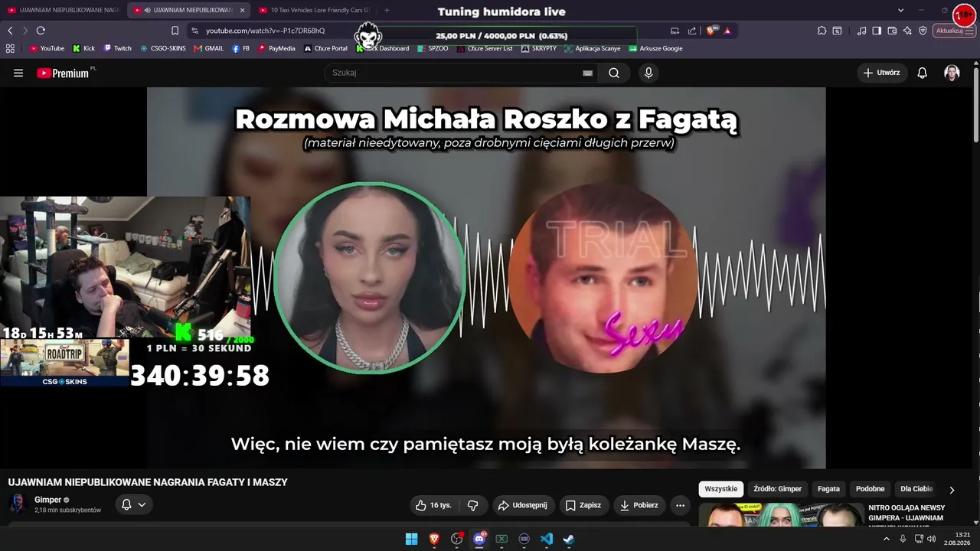The height and width of the screenshot is (551, 980).
Task: Open Steam from the taskbar
Action: coord(569,539)
